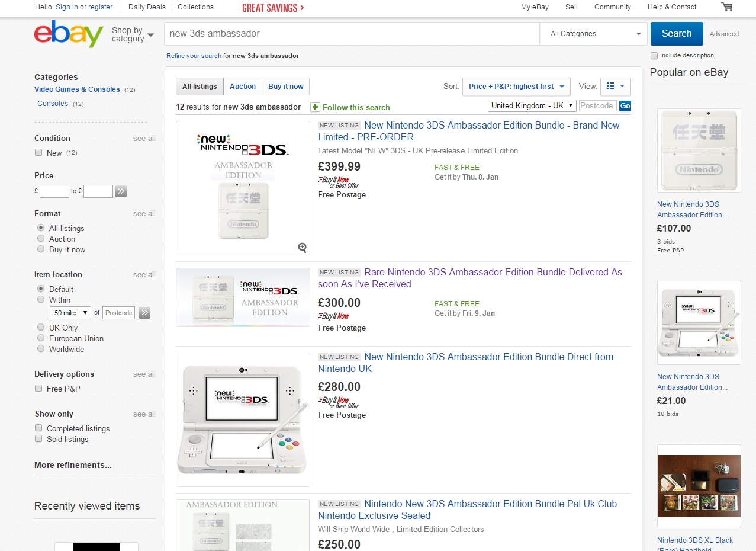Click the Sign in link
This screenshot has height=551, width=756.
(67, 7)
